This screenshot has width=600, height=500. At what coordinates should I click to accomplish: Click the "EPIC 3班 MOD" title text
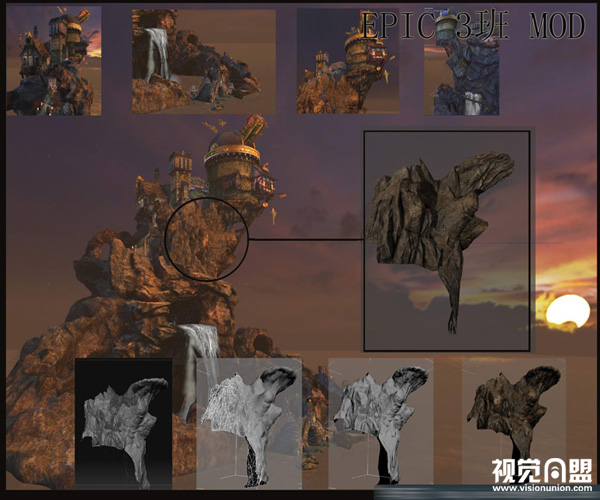tap(473, 25)
